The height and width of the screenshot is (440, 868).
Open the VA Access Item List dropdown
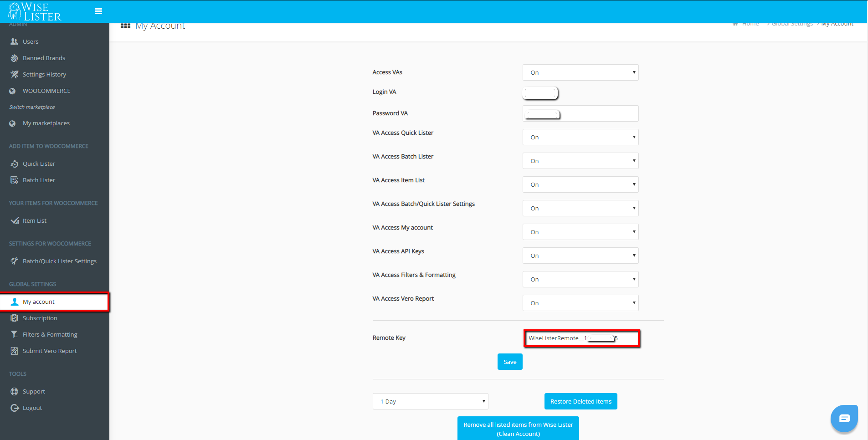(x=580, y=184)
